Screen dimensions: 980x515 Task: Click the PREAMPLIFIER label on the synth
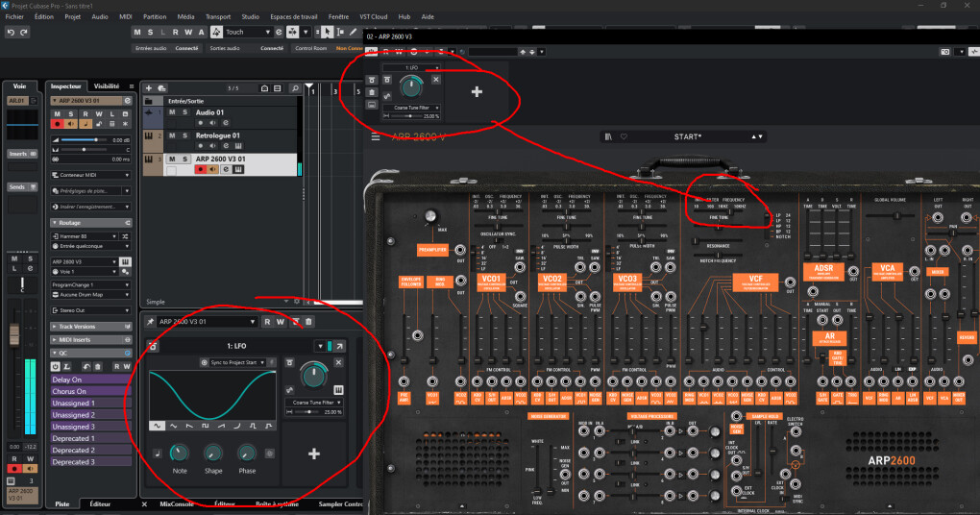click(x=432, y=250)
